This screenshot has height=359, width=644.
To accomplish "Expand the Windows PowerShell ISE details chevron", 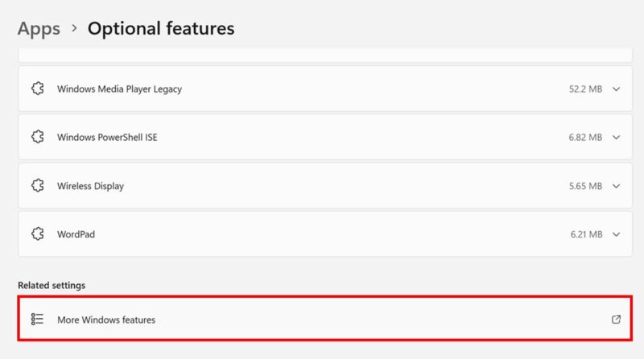I will click(617, 138).
